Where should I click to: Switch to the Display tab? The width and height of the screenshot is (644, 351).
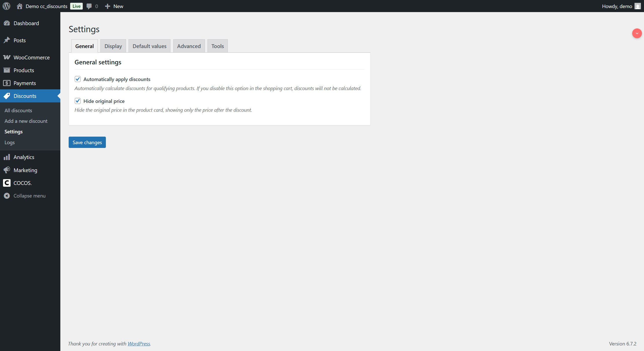pyautogui.click(x=113, y=46)
